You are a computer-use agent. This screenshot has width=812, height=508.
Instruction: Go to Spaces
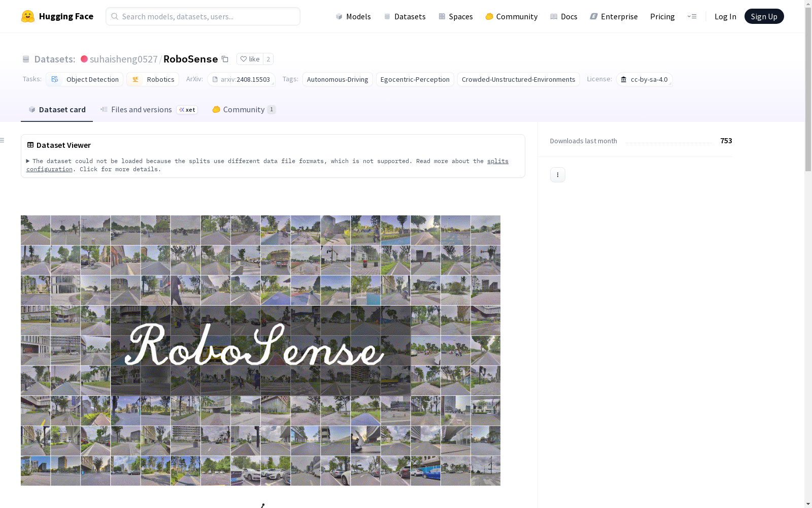(455, 16)
